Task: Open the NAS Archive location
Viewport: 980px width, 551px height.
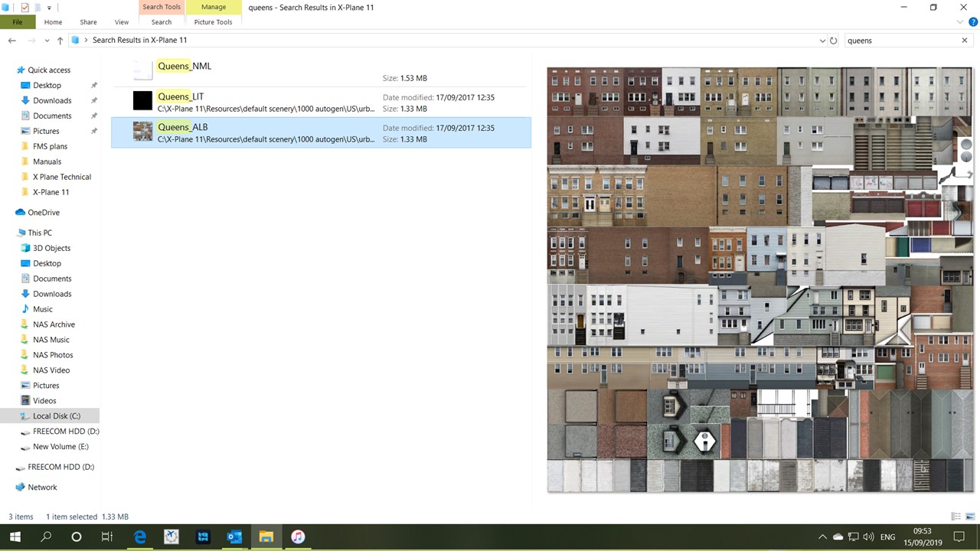Action: [54, 324]
